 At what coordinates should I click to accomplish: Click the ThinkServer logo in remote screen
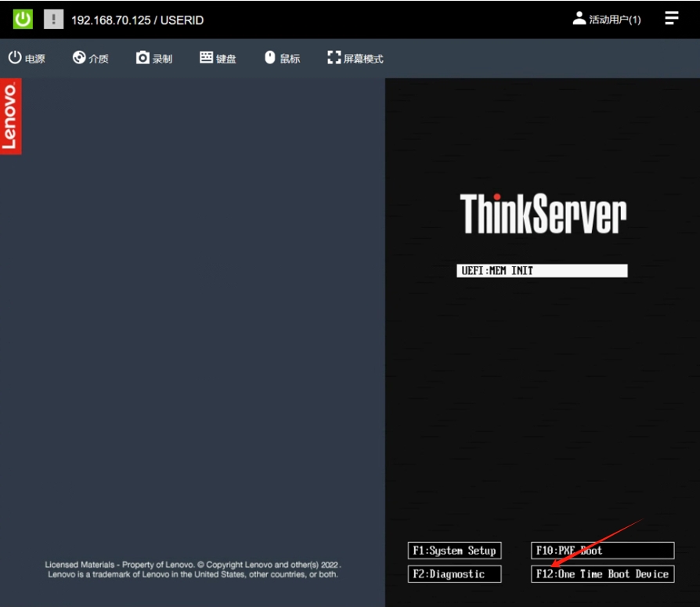(x=543, y=214)
